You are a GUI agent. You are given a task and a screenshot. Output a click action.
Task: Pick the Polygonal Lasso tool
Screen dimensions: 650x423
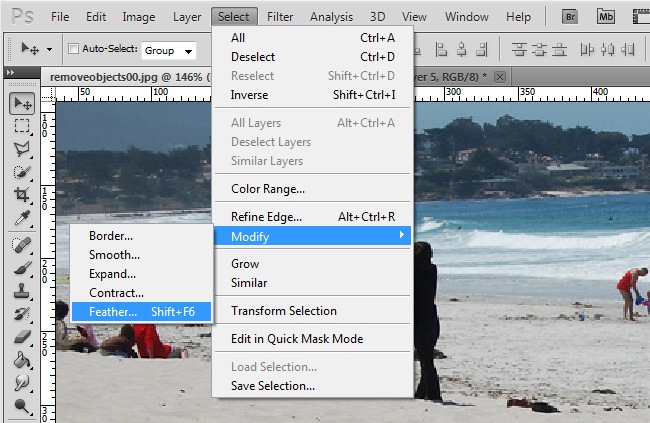tap(21, 149)
